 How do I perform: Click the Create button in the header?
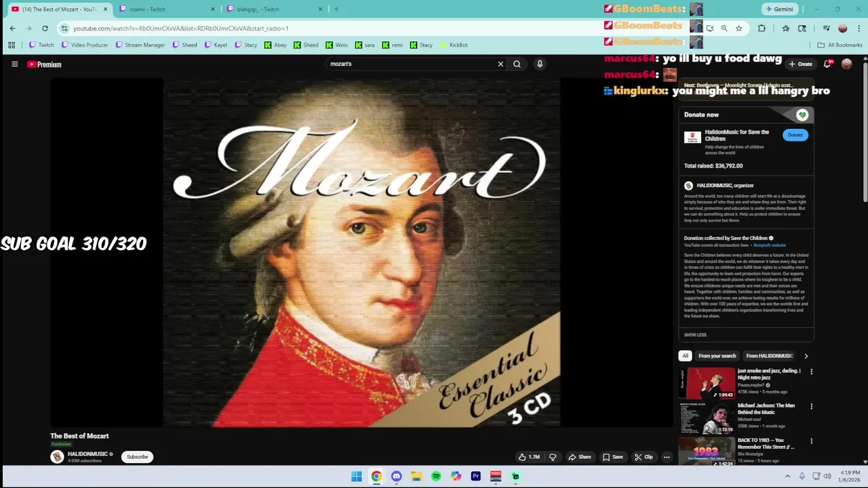[800, 64]
